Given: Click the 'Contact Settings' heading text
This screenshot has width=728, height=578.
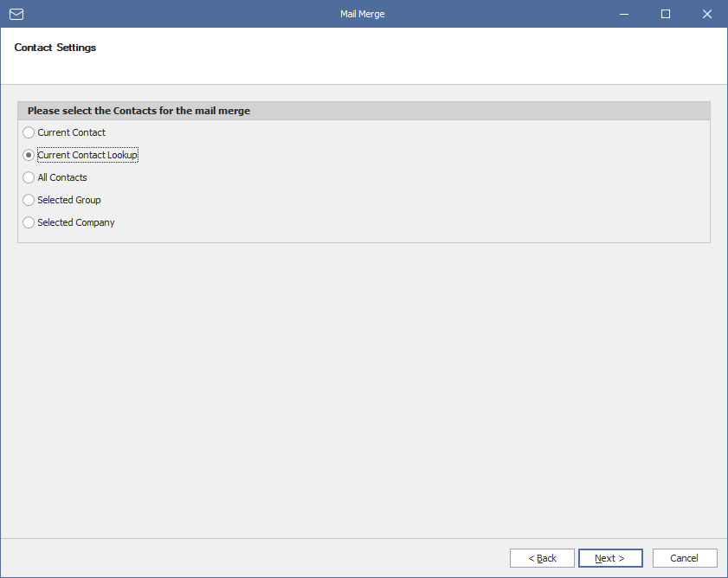Looking at the screenshot, I should [x=55, y=48].
